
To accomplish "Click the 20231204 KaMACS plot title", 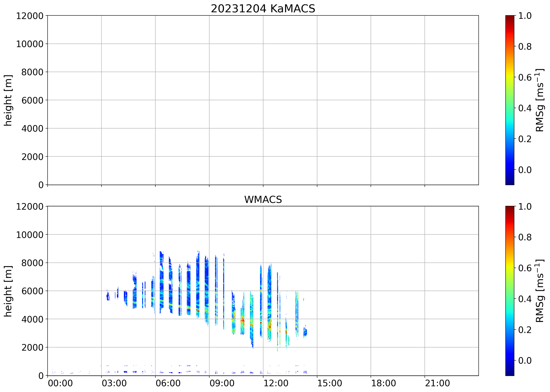I will (263, 9).
